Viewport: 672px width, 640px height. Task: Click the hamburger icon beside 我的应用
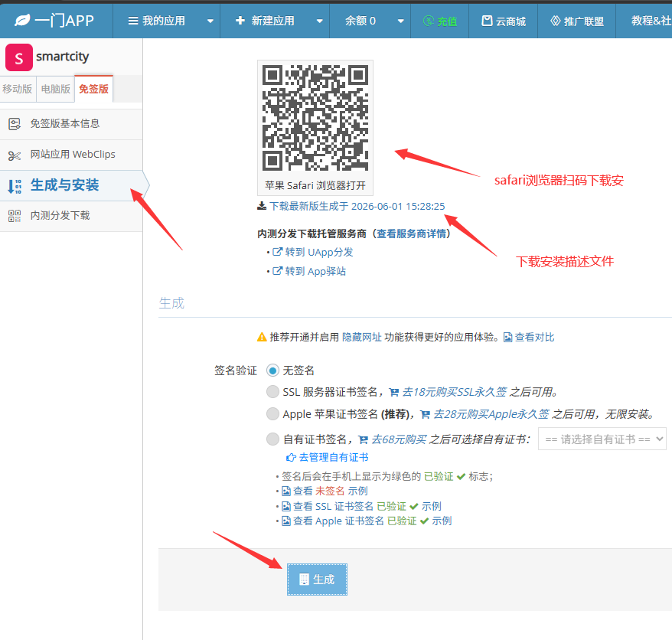point(133,21)
